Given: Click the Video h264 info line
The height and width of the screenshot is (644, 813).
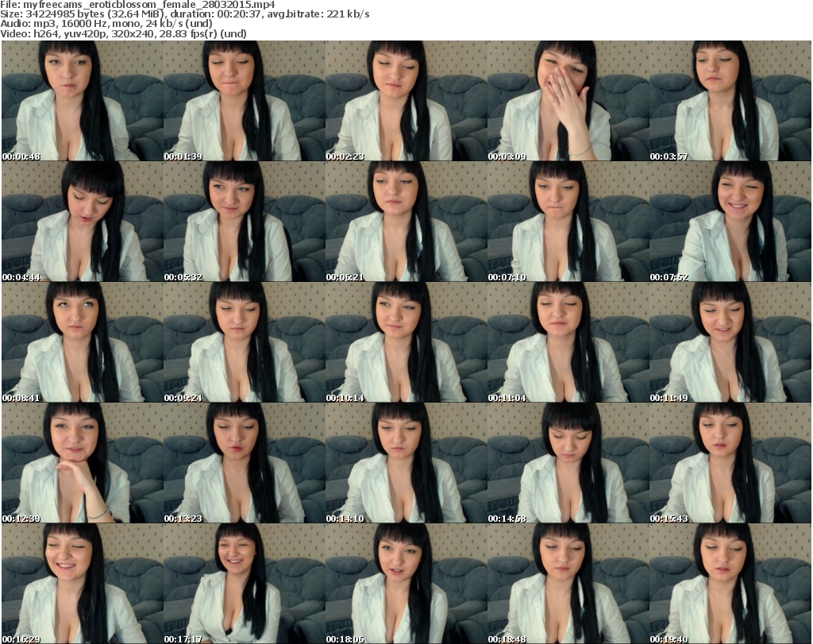Looking at the screenshot, I should pyautogui.click(x=123, y=33).
